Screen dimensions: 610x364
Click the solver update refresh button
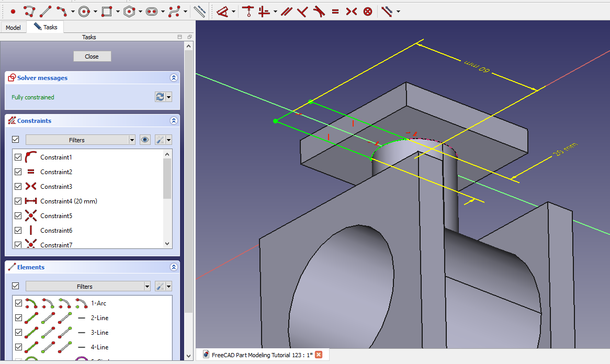(x=160, y=97)
